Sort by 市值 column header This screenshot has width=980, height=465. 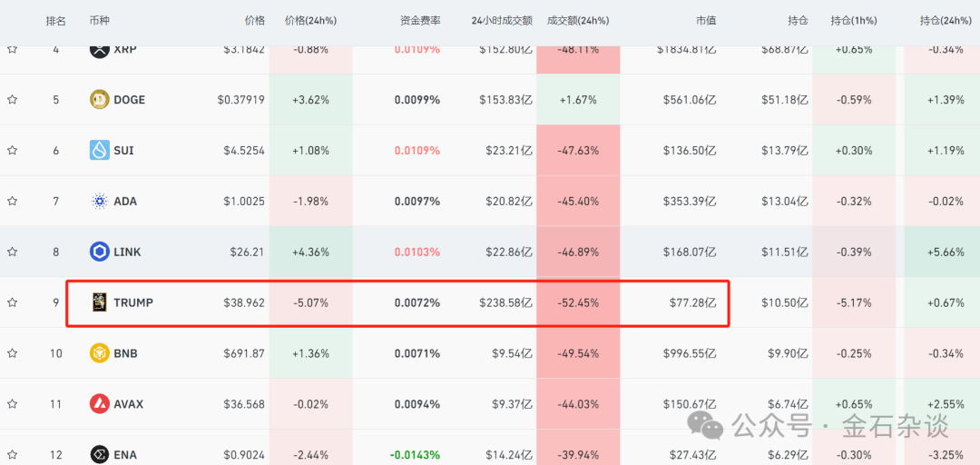coord(706,21)
